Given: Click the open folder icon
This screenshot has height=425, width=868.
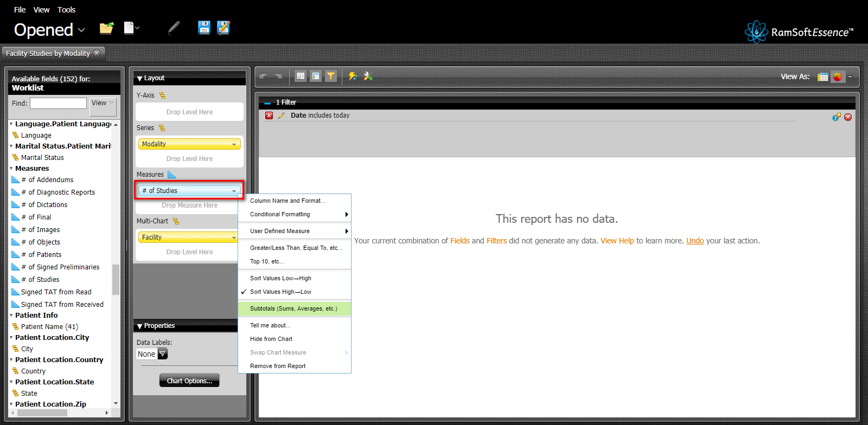Looking at the screenshot, I should click(106, 28).
